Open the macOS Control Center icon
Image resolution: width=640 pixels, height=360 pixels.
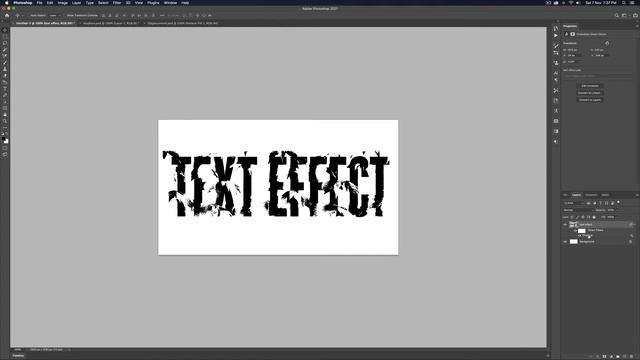(632, 3)
